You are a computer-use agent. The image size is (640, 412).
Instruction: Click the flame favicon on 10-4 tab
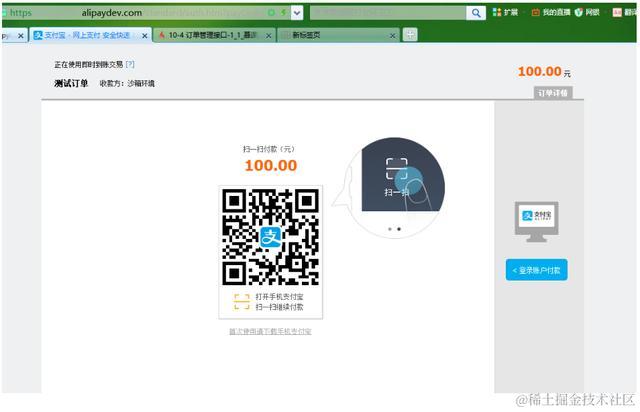pos(162,36)
